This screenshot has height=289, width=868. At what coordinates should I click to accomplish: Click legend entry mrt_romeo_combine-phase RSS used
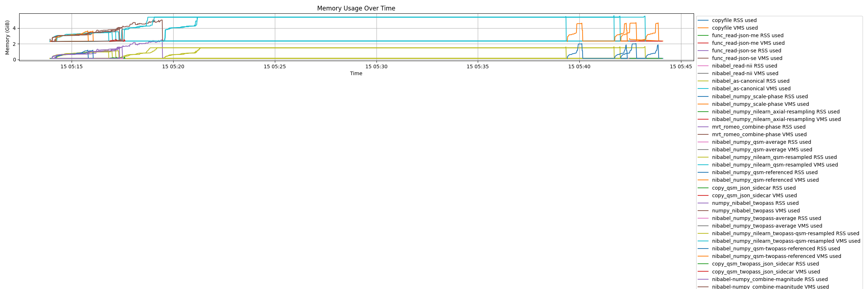click(x=752, y=127)
